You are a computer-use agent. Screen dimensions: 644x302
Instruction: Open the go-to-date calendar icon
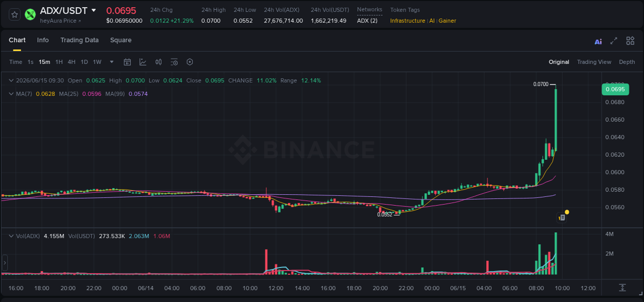(x=127, y=62)
